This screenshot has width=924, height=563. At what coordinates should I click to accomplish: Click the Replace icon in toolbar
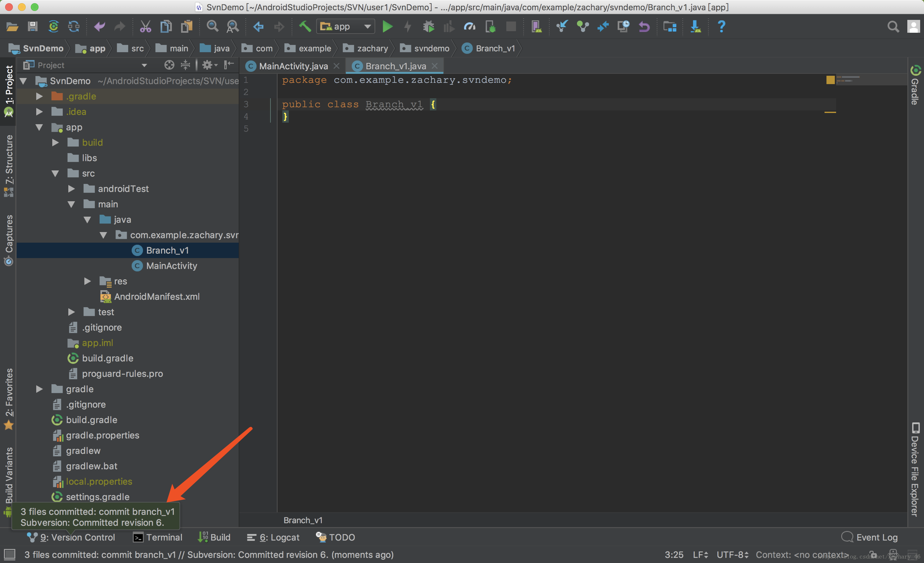233,27
